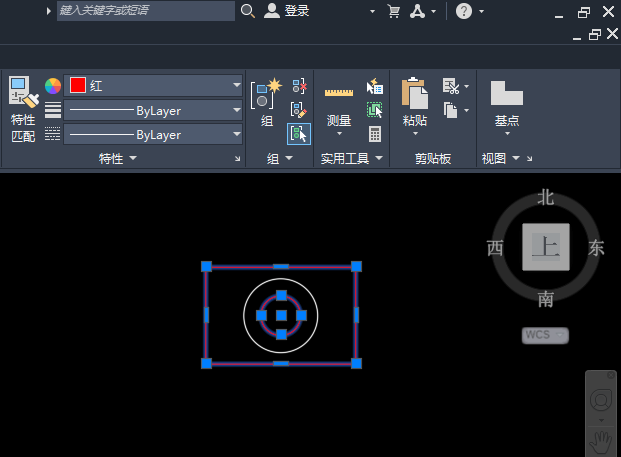This screenshot has width=621, height=457.
Task: Open the 测量 dropdown arrow
Action: pos(339,134)
